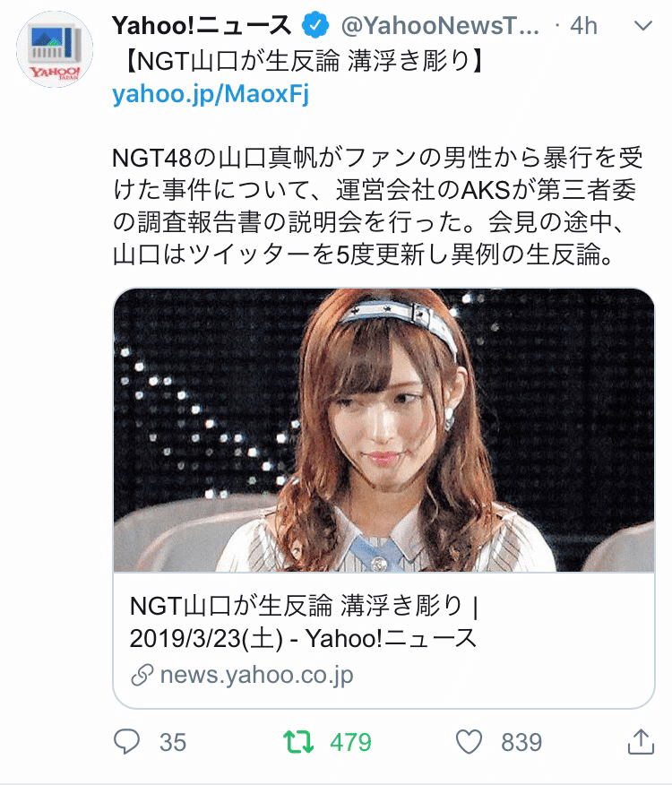Tap the green retweet arrows icon
This screenshot has width=672, height=785.
[x=298, y=742]
